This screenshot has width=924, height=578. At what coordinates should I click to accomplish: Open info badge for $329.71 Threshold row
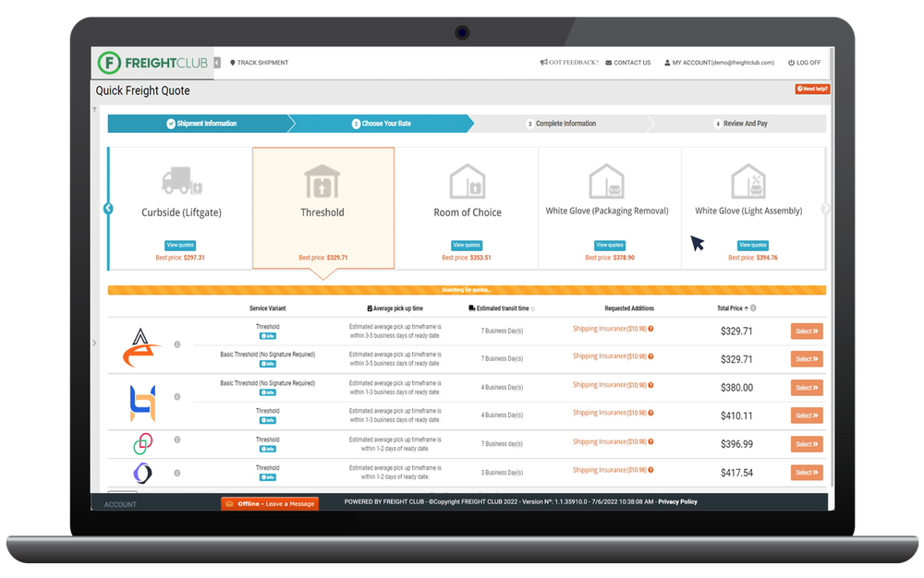(x=268, y=336)
